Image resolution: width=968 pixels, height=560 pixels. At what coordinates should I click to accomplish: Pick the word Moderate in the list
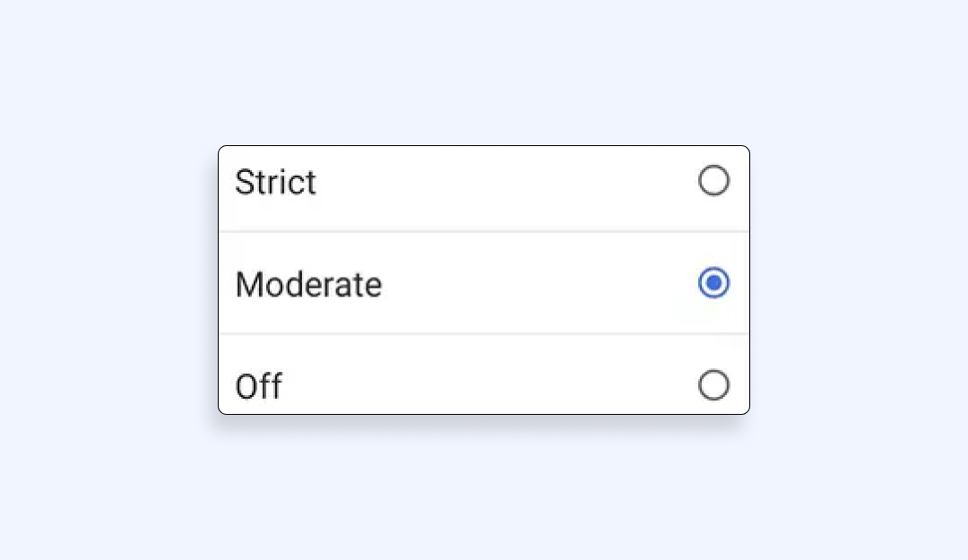(x=308, y=285)
